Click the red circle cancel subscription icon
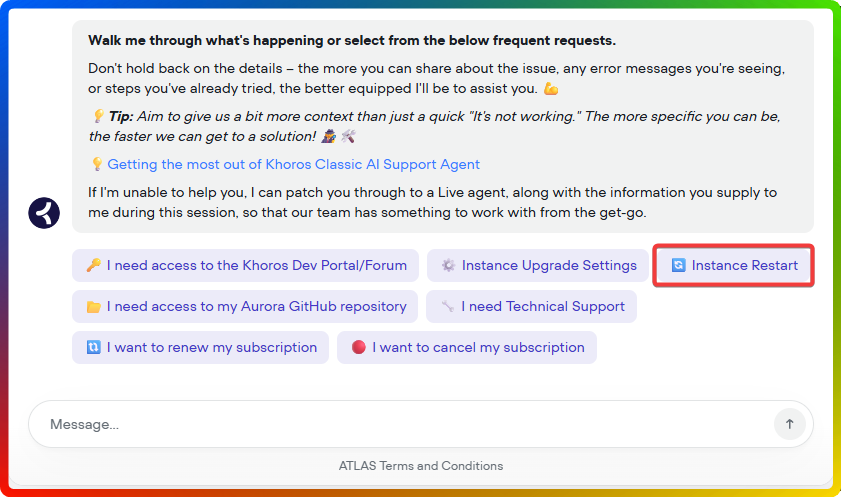The width and height of the screenshot is (841, 497). tap(358, 347)
